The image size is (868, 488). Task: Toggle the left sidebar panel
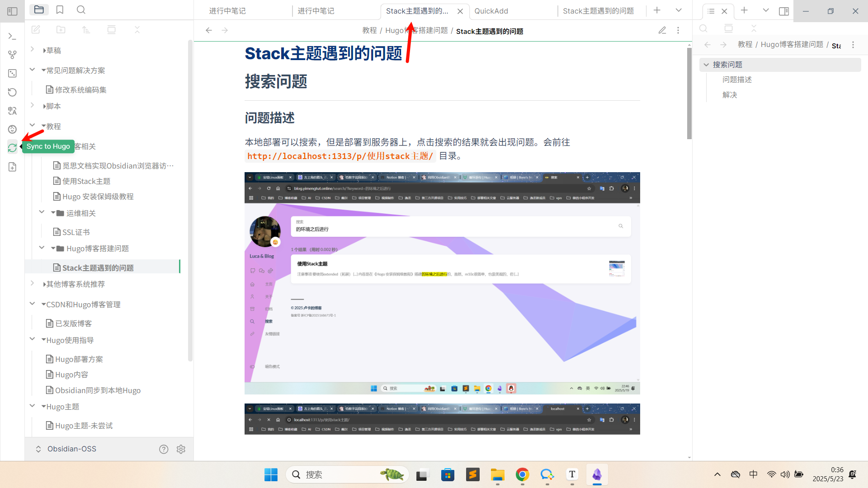(x=12, y=11)
